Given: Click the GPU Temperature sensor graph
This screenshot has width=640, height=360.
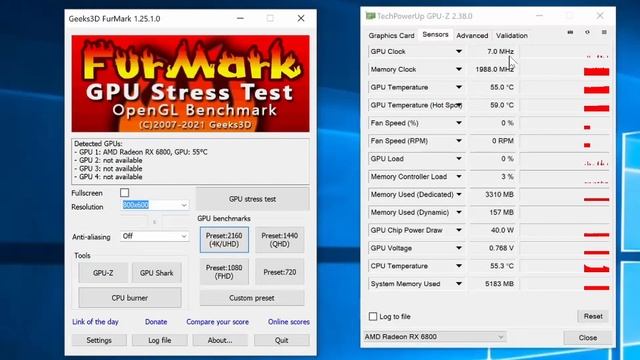Looking at the screenshot, I should click(565, 87).
